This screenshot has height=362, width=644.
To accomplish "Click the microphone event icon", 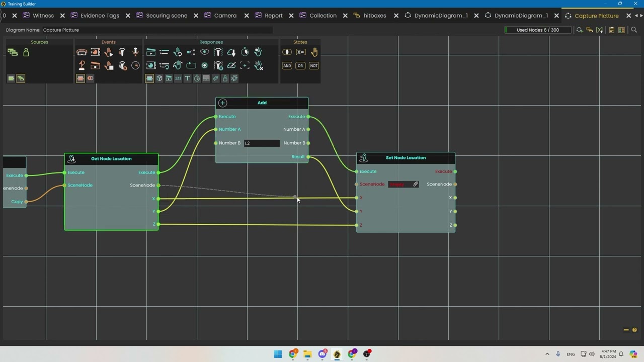I will (x=135, y=52).
